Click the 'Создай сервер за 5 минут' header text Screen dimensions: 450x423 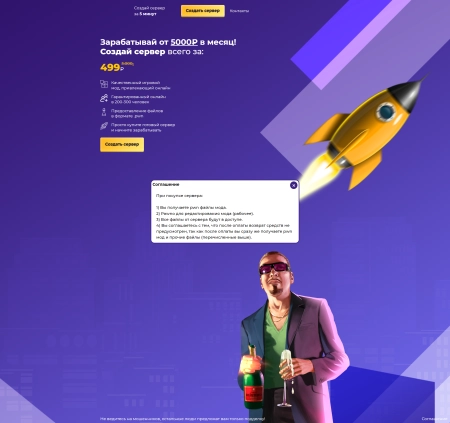[149, 11]
